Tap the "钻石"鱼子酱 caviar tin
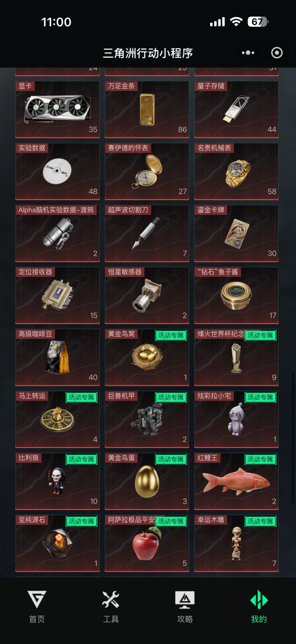Viewport: 296px width, 644px height. [x=236, y=296]
